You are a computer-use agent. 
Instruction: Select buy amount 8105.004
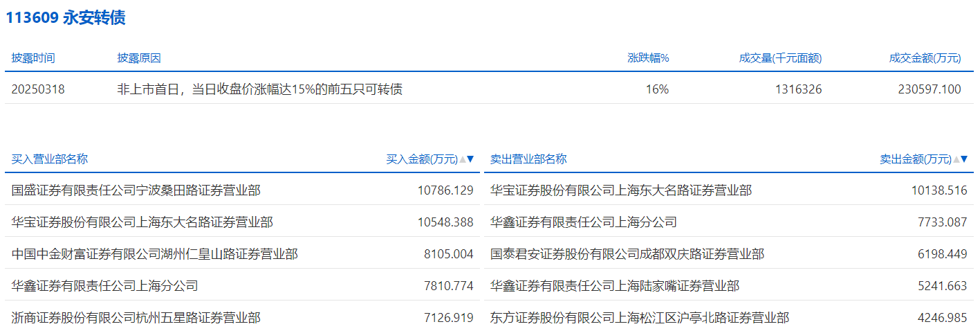449,253
